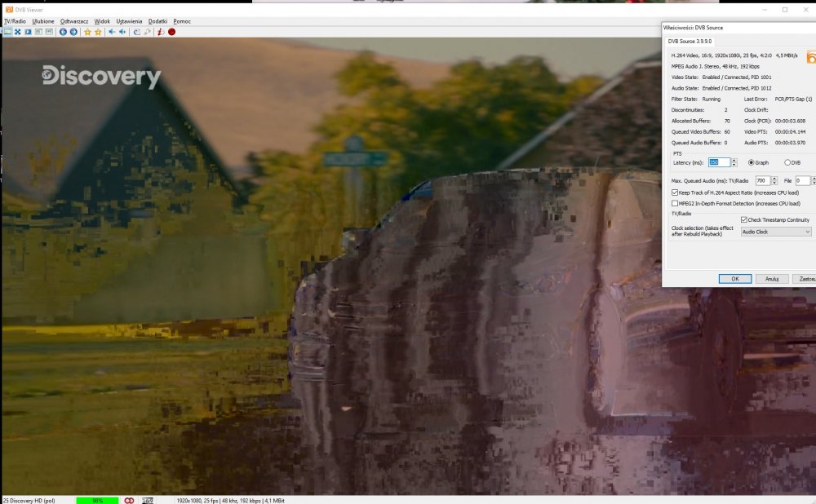816x504 pixels.
Task: Click the Anuluj button
Action: pyautogui.click(x=772, y=279)
